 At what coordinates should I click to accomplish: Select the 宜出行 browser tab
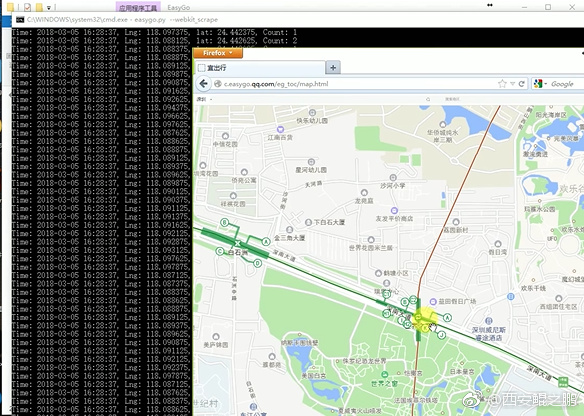pyautogui.click(x=259, y=67)
